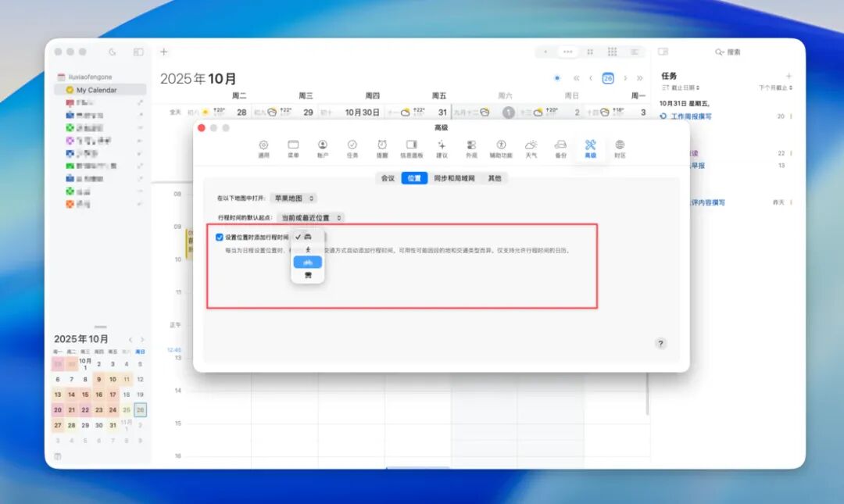Open the 提醒 alarm-clock reminders pane

click(381, 148)
